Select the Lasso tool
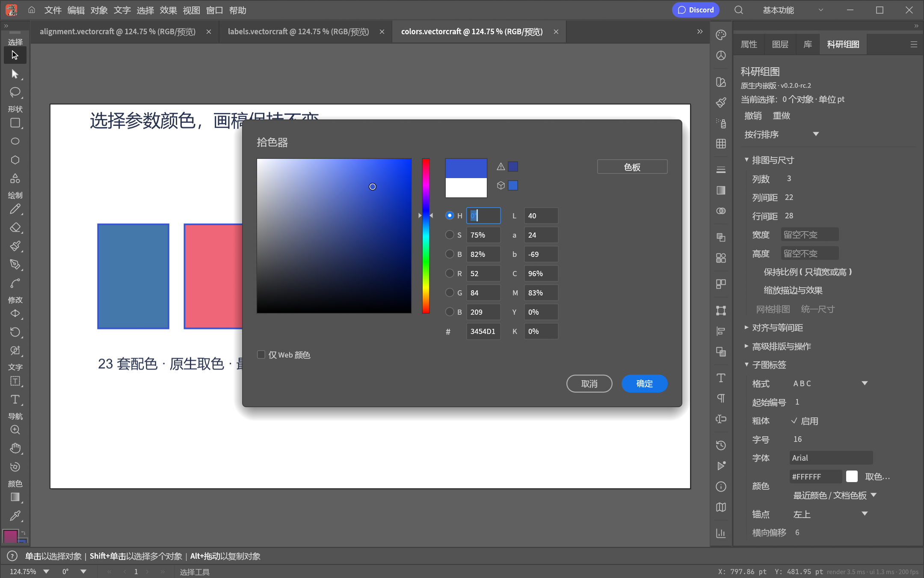 (15, 92)
